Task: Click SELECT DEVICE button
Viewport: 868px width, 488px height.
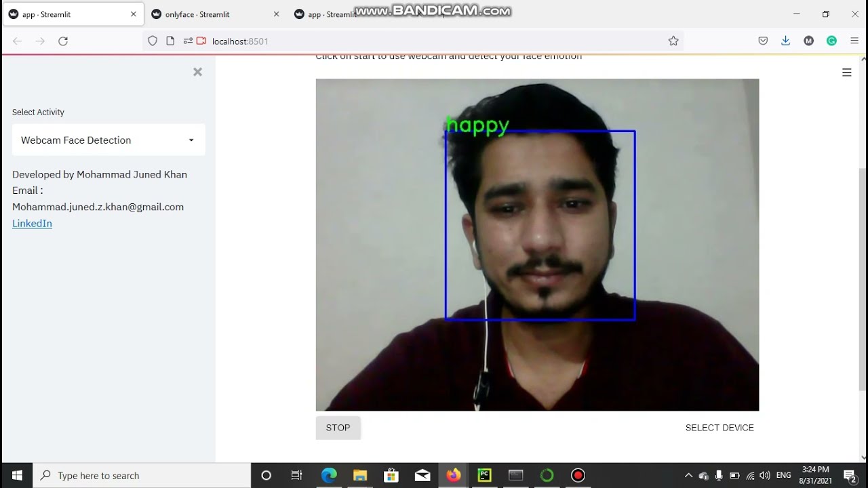Action: click(x=719, y=428)
